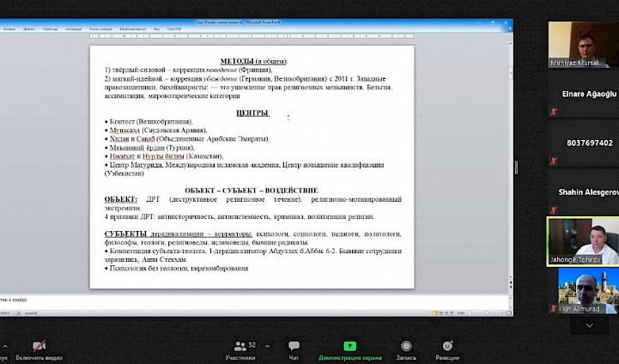Screen dimensions: 619x364
Task: Open the Участники participants panel
Action: coord(240,350)
